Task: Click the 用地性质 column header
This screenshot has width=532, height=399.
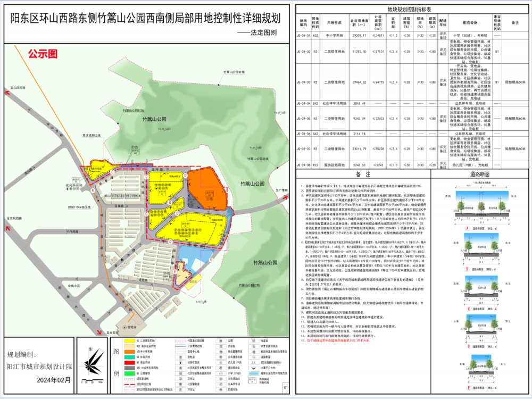Action: coord(334,23)
